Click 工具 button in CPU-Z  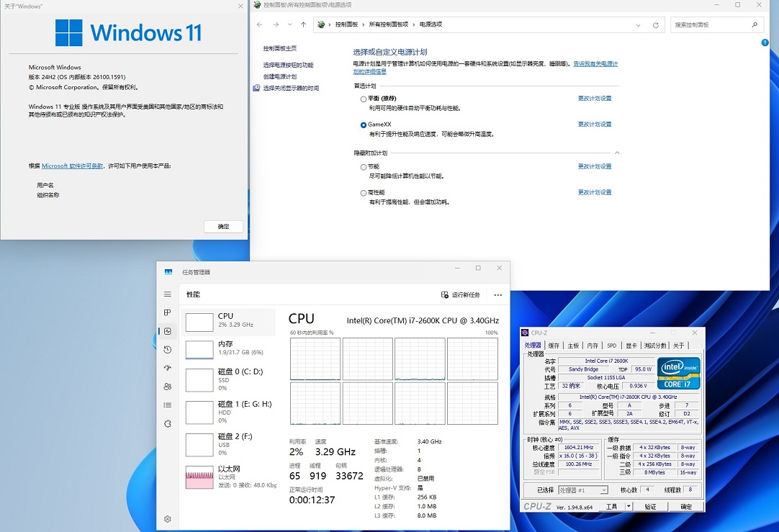[x=611, y=507]
